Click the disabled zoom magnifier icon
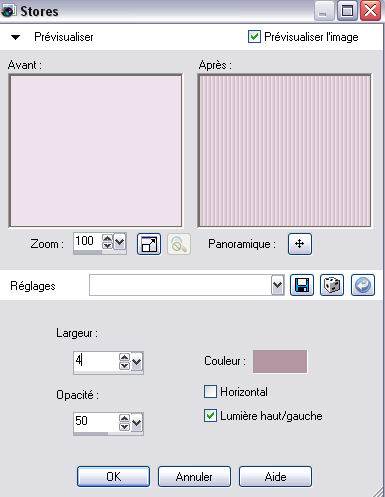Image resolution: width=385 pixels, height=497 pixels. [x=179, y=244]
